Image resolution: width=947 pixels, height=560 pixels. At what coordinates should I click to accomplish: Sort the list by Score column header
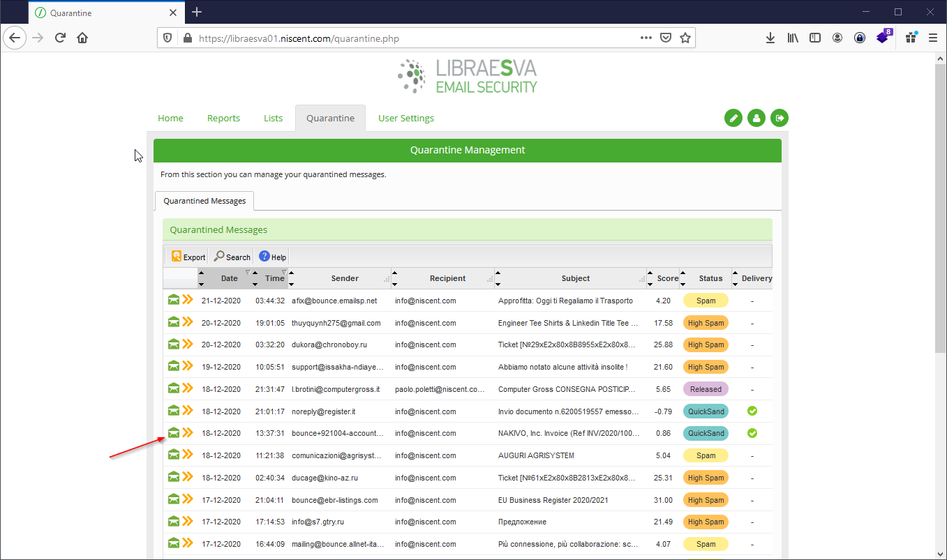[x=667, y=278]
